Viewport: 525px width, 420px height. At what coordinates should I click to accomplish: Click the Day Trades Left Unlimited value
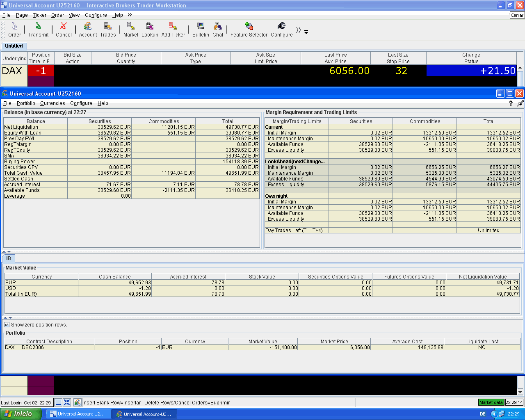pyautogui.click(x=488, y=231)
